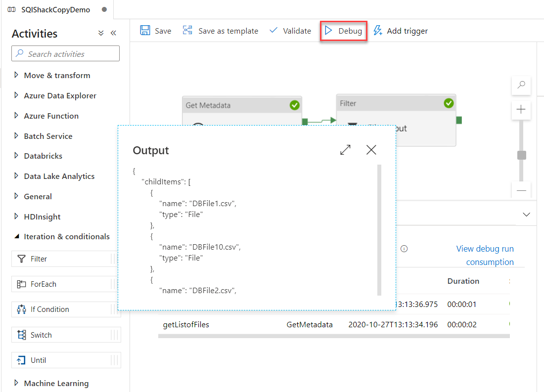Screen dimensions: 544x392
Task: Click the canvas search magnifier icon
Action: tap(521, 85)
